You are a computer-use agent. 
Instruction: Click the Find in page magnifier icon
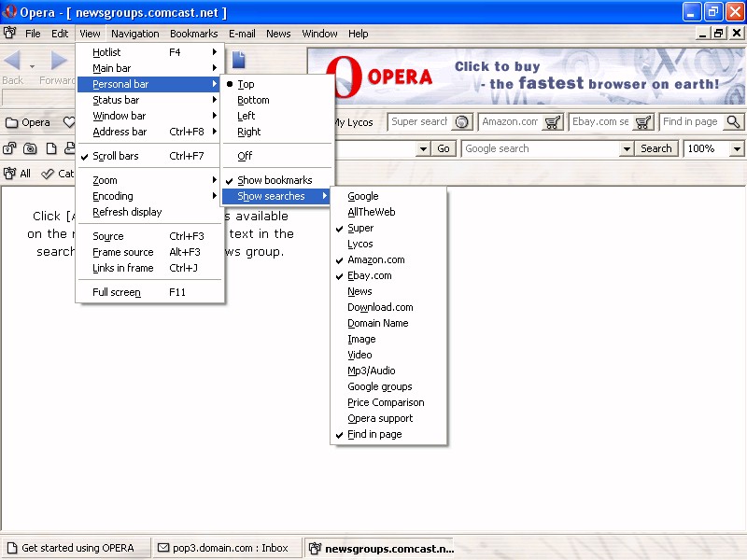coord(732,122)
